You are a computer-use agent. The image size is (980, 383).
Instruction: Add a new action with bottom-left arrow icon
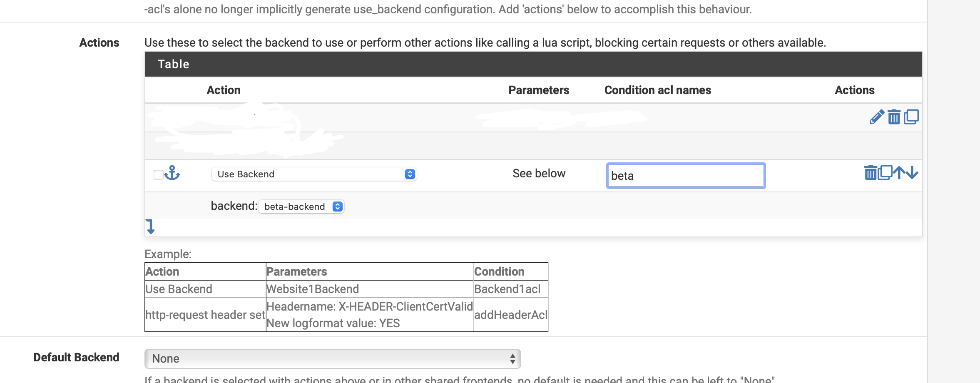click(x=150, y=227)
